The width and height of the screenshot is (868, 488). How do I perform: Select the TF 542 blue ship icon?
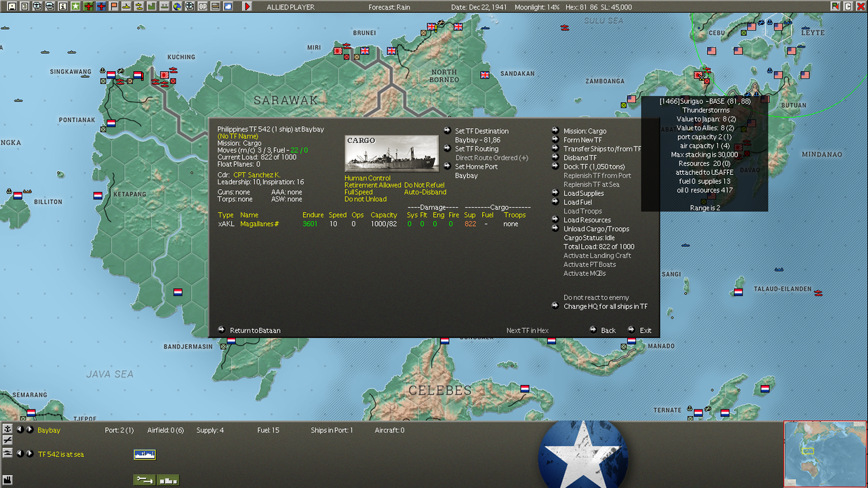(x=145, y=454)
